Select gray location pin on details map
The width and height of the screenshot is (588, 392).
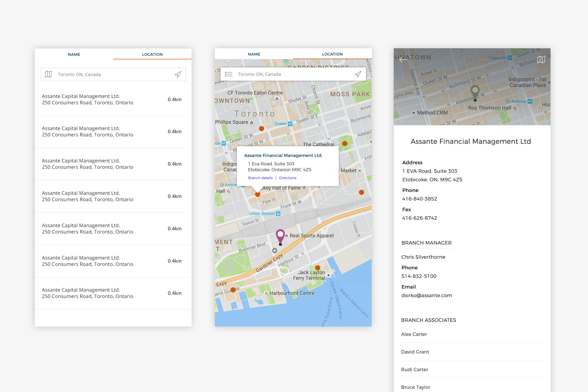pos(475,93)
